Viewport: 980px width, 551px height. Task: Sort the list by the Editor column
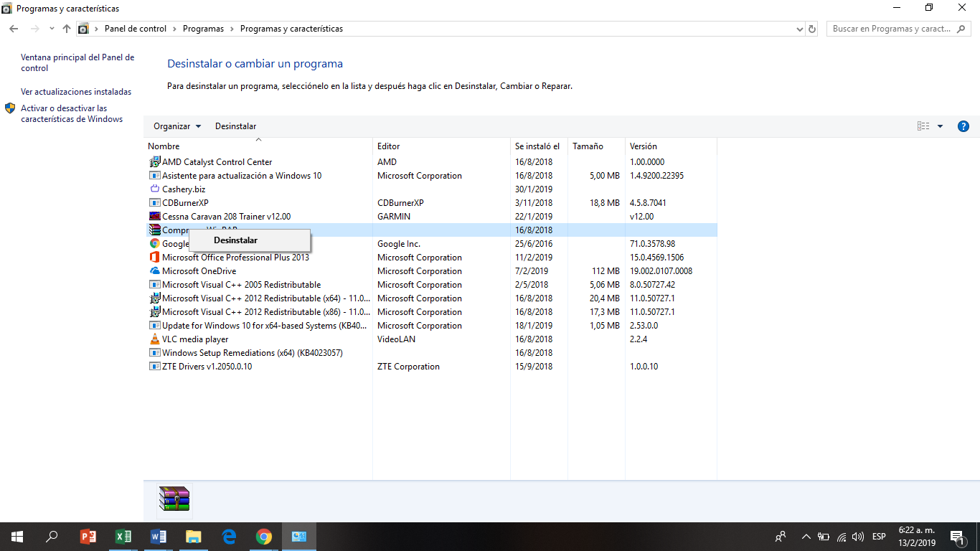(441, 146)
